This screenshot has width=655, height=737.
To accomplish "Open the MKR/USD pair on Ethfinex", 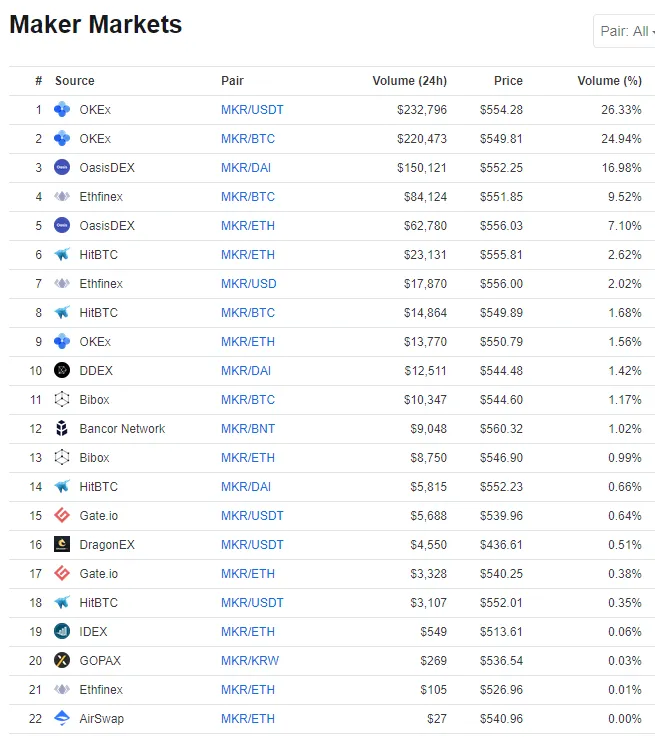I will click(x=249, y=284).
